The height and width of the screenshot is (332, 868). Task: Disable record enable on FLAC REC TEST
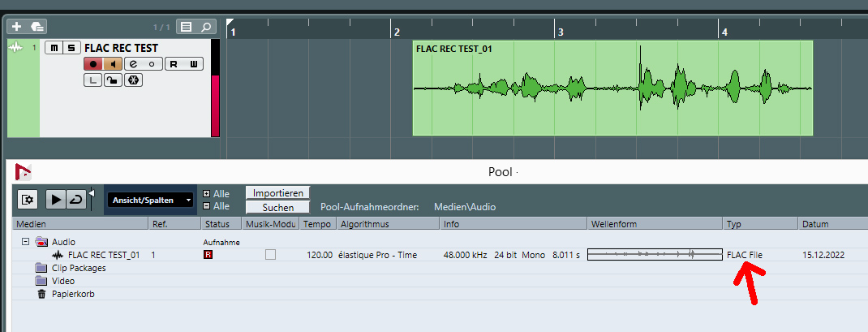(x=93, y=64)
